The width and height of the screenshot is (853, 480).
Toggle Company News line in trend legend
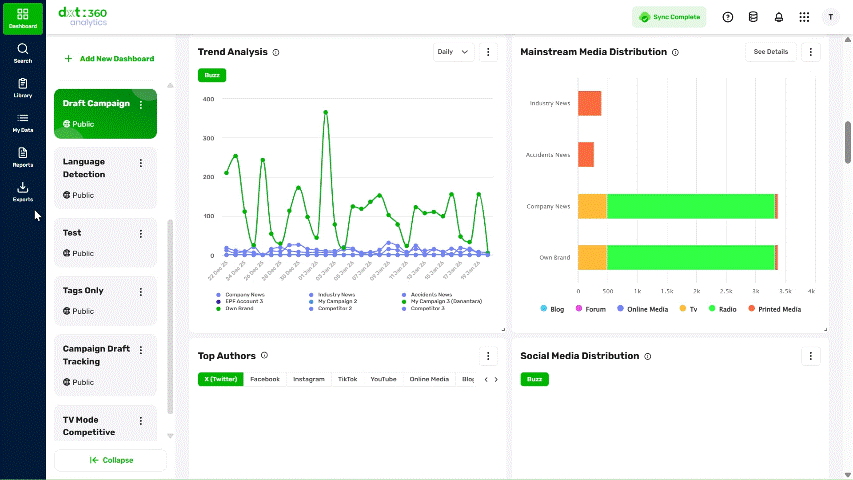240,294
